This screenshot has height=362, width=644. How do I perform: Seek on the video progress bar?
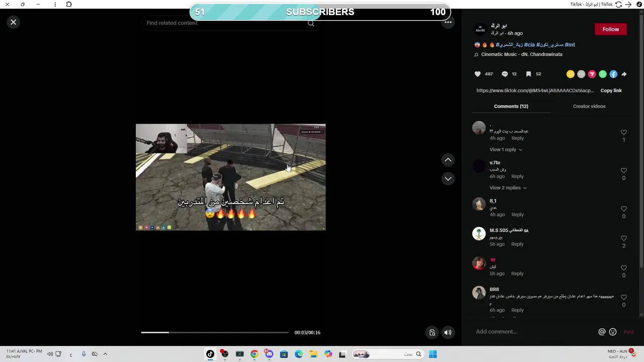pos(214,332)
